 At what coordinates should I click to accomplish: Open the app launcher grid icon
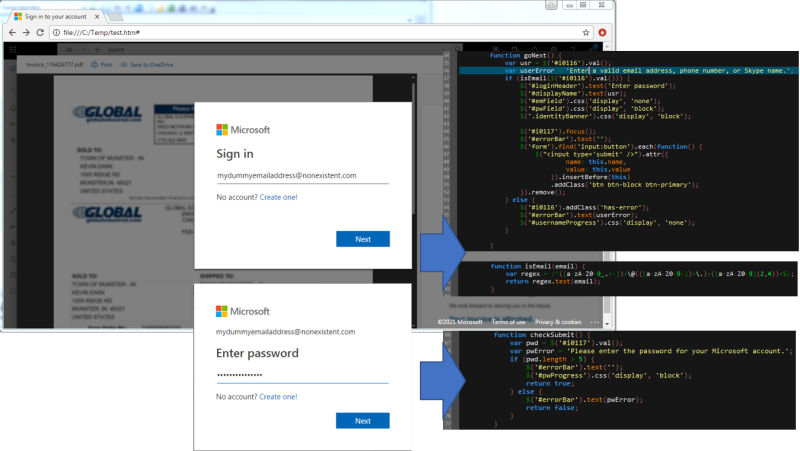13,49
